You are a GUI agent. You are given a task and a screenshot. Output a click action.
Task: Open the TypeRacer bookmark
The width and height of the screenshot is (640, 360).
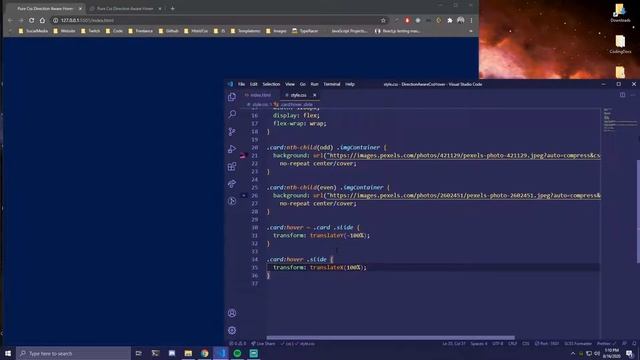tap(305, 31)
